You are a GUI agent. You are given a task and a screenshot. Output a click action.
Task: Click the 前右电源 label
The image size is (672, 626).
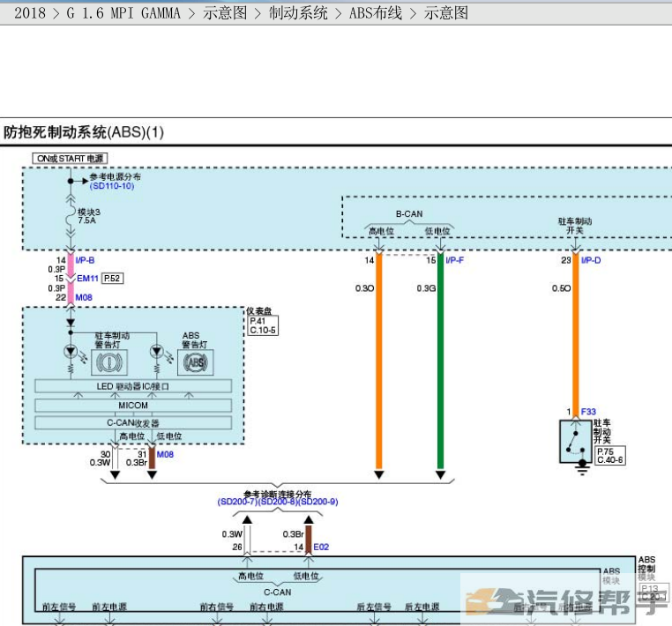pyautogui.click(x=266, y=607)
